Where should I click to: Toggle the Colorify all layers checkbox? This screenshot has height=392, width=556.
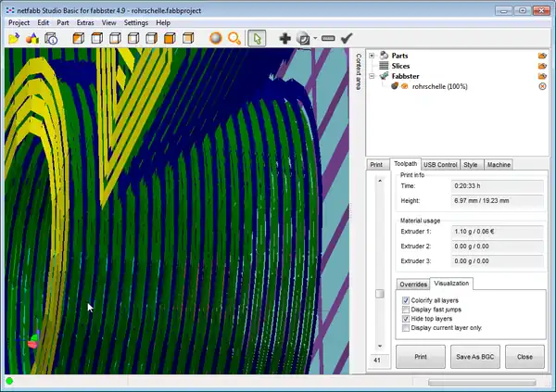406,300
